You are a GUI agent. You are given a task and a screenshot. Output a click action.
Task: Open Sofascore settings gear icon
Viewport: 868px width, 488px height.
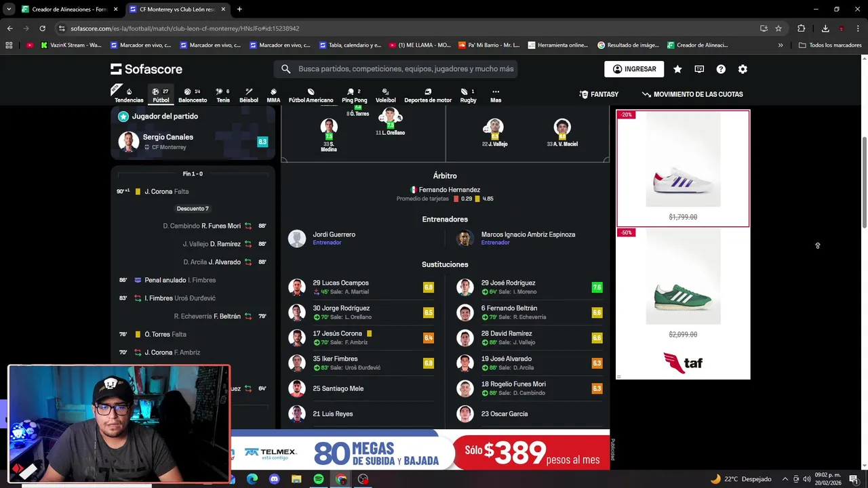pyautogui.click(x=743, y=69)
